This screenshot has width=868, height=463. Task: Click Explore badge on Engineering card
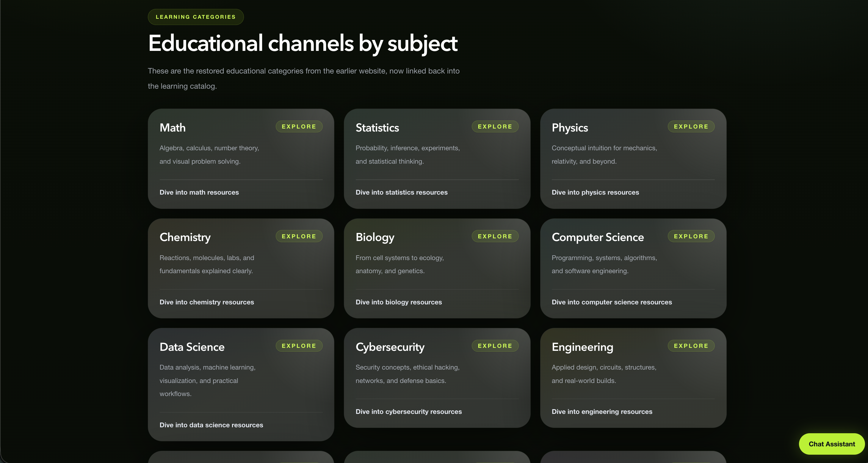(691, 346)
